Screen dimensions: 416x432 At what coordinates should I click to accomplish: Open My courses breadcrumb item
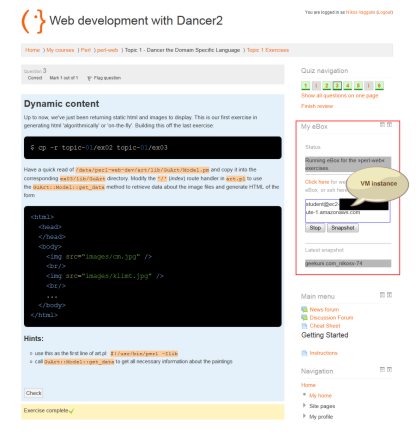point(60,50)
